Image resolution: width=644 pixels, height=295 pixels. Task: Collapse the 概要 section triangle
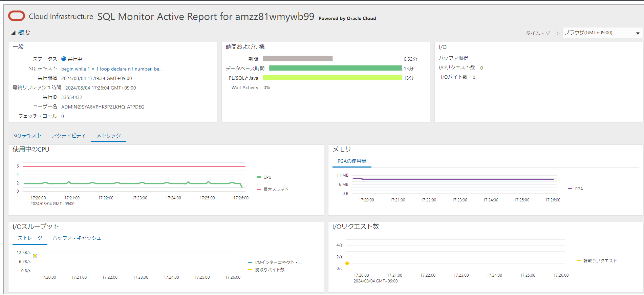point(13,33)
